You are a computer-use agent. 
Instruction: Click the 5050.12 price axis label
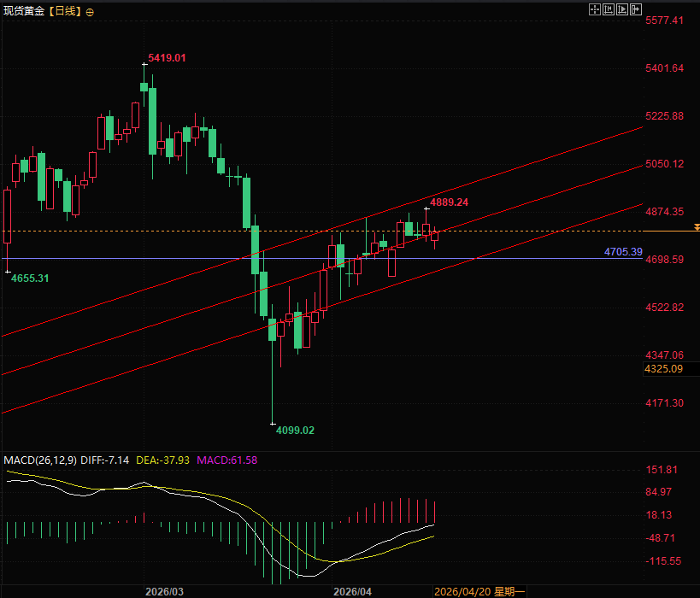pos(664,163)
